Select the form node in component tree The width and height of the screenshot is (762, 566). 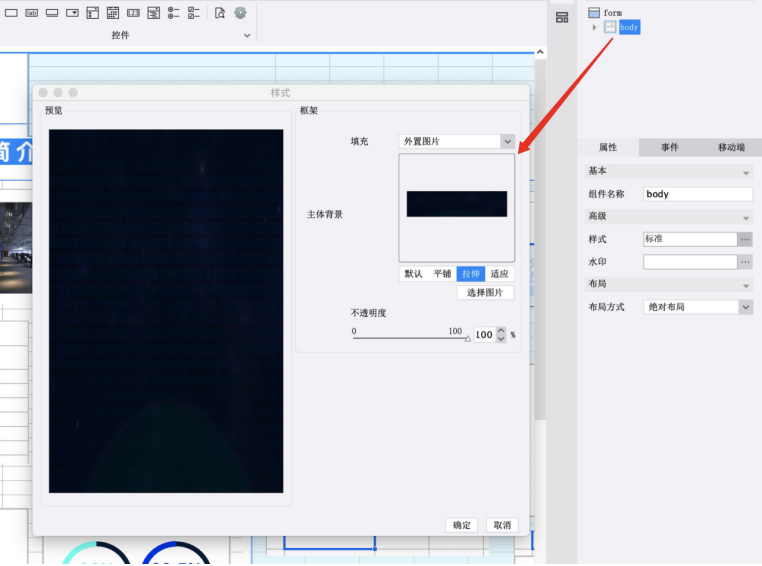point(612,13)
